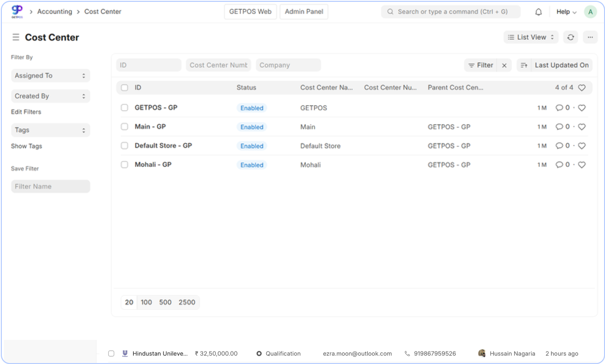Go to Accounting breadcrumb
This screenshot has height=364, width=605.
55,12
